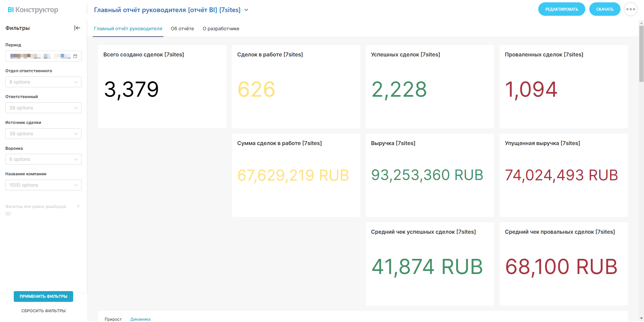The width and height of the screenshot is (644, 322).
Task: Switch to the Об отчёте tab
Action: coord(182,29)
